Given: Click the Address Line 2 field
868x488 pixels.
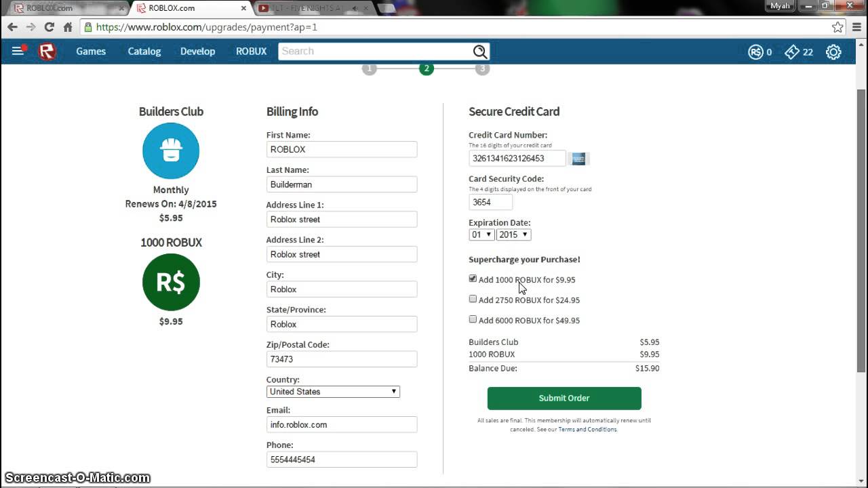Looking at the screenshot, I should 342,254.
